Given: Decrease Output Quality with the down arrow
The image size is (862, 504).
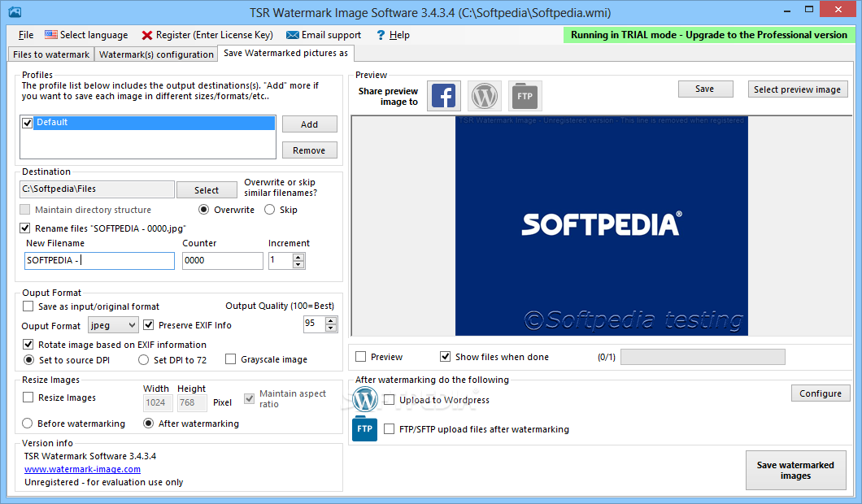Looking at the screenshot, I should [331, 328].
